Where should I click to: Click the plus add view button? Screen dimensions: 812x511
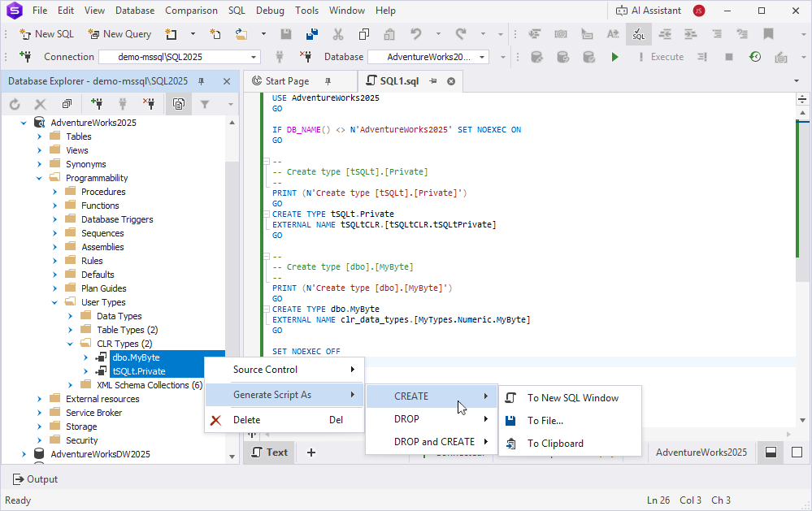click(311, 453)
